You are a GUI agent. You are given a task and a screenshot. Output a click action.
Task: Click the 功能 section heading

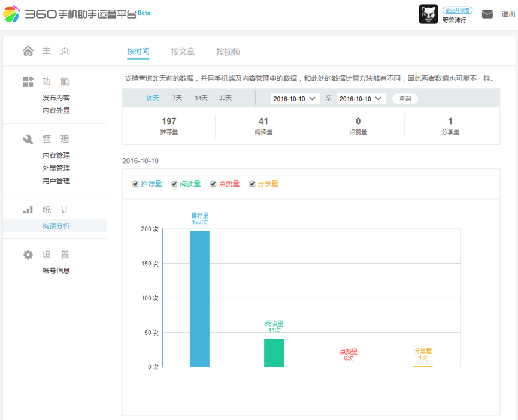tap(56, 81)
